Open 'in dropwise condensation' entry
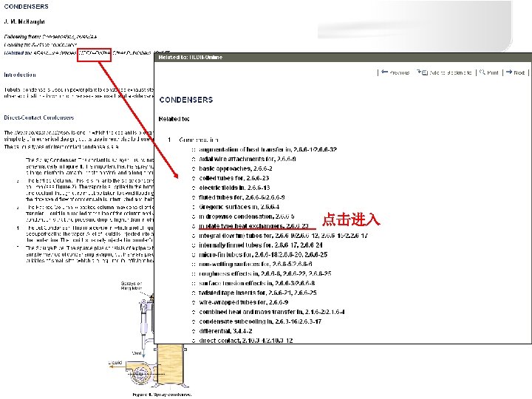Viewport: 532px width, 399px height. click(x=247, y=216)
